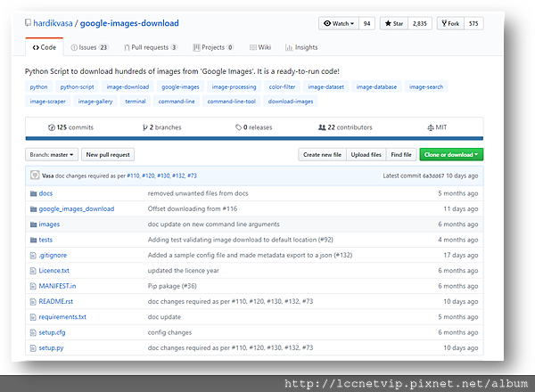535x392 pixels.
Task: Expand the Clone or download menu
Action: (451, 155)
